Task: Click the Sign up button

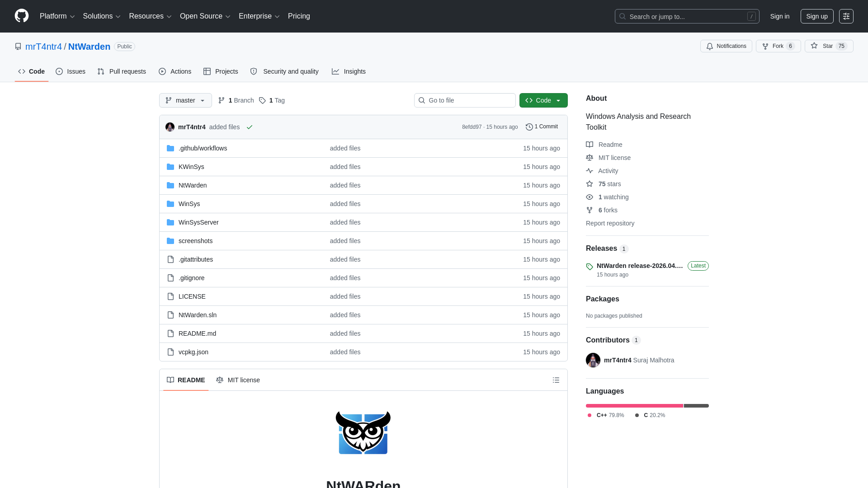Action: 816,16
